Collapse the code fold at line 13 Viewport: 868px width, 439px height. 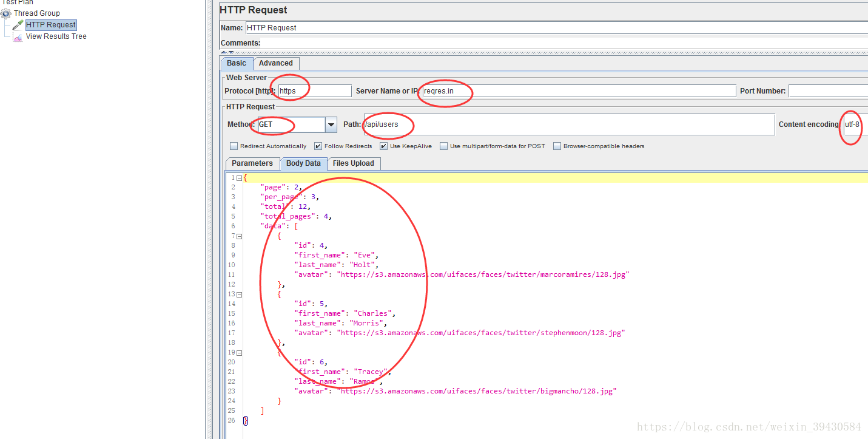pyautogui.click(x=239, y=294)
